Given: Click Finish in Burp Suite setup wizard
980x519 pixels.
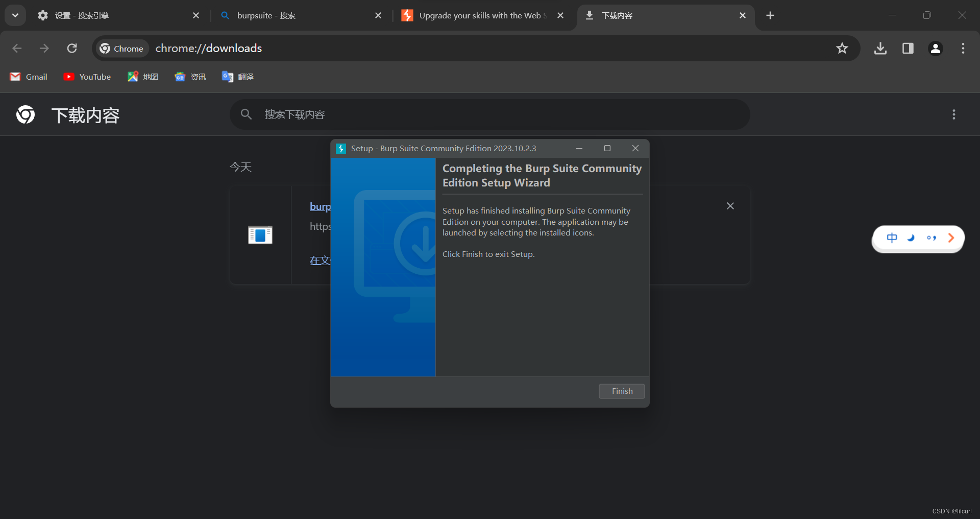Looking at the screenshot, I should [622, 391].
